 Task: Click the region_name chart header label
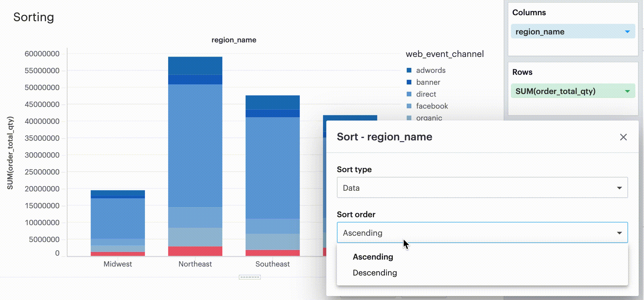pyautogui.click(x=234, y=40)
